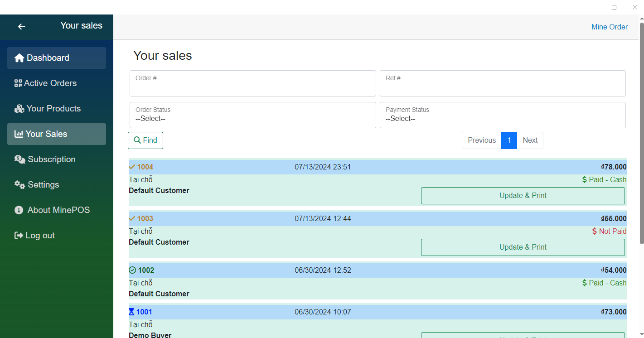Screen dimensions: 644x338
Task: Click the Active Orders QR code icon
Action: coord(18,83)
